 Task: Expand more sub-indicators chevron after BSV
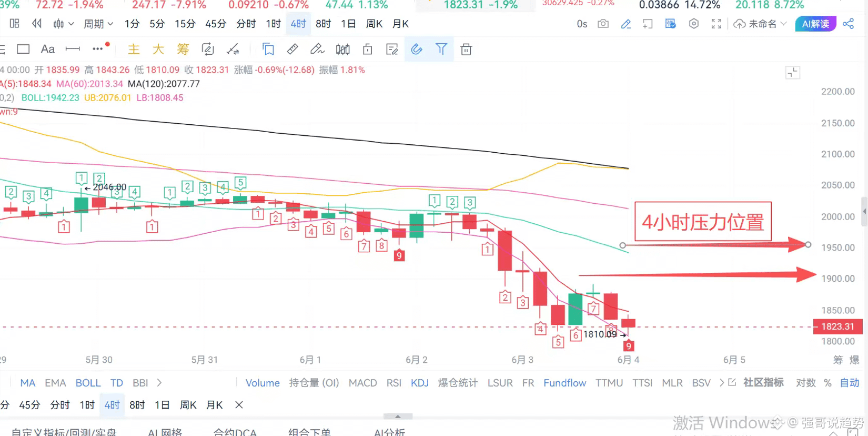tap(722, 383)
